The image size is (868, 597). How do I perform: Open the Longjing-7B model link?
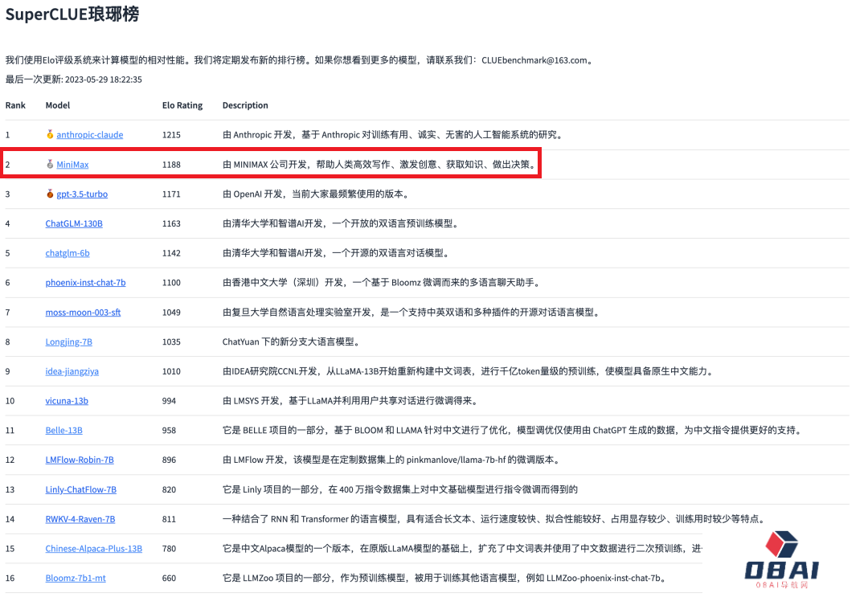coord(68,342)
